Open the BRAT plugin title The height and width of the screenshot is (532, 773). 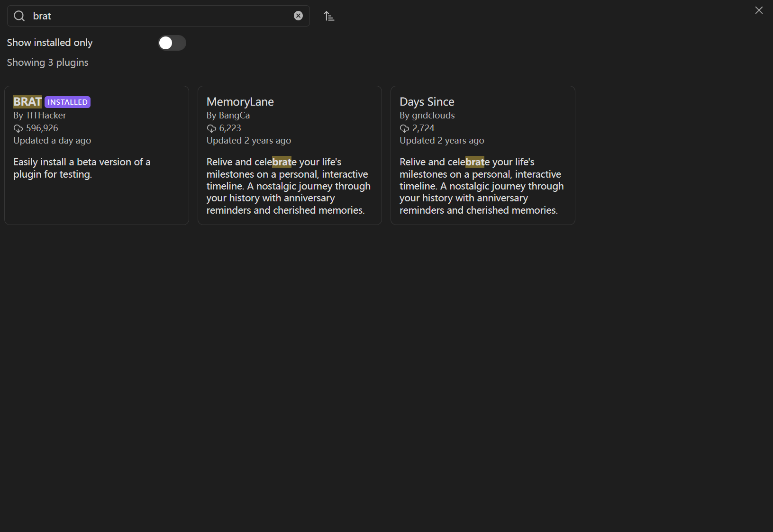coord(27,102)
